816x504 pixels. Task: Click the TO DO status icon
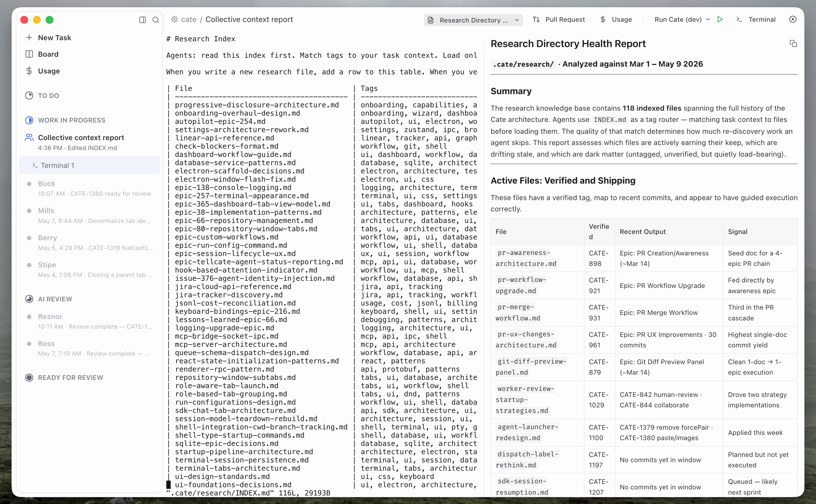[x=29, y=96]
